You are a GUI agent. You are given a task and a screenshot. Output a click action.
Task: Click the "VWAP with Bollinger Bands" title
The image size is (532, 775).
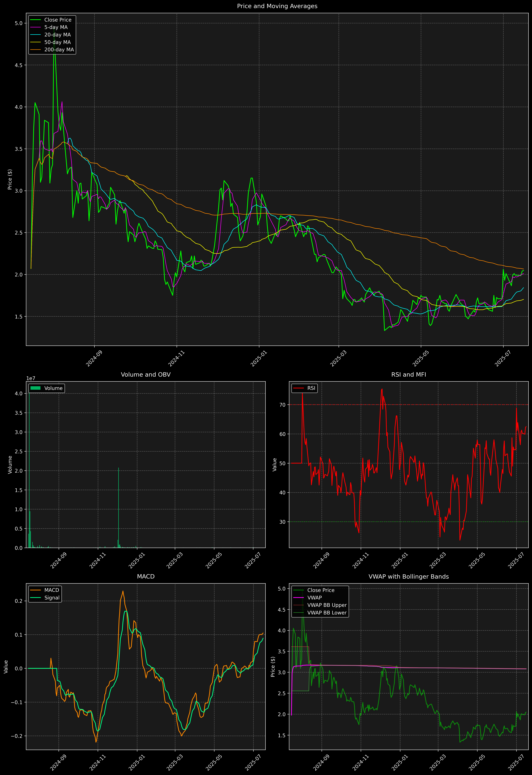click(x=409, y=577)
